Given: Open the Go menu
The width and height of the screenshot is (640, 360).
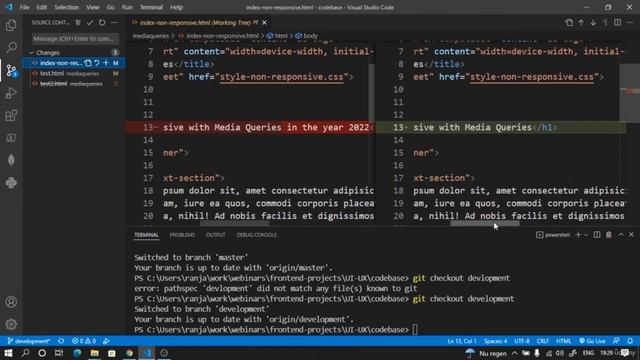Looking at the screenshot, I should 110,7.
